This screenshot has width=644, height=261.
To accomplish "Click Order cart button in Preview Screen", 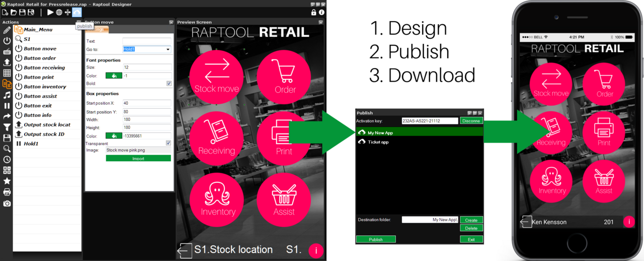I will tap(284, 77).
